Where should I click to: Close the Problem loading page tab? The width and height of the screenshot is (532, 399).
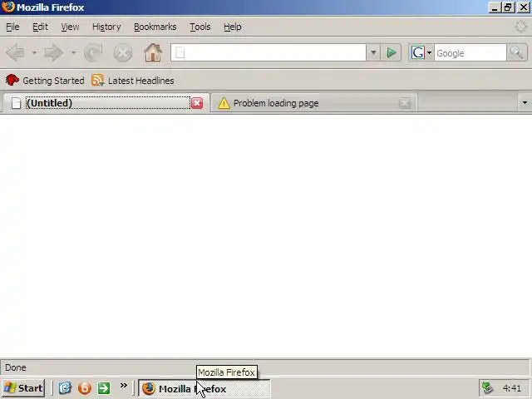tap(405, 103)
